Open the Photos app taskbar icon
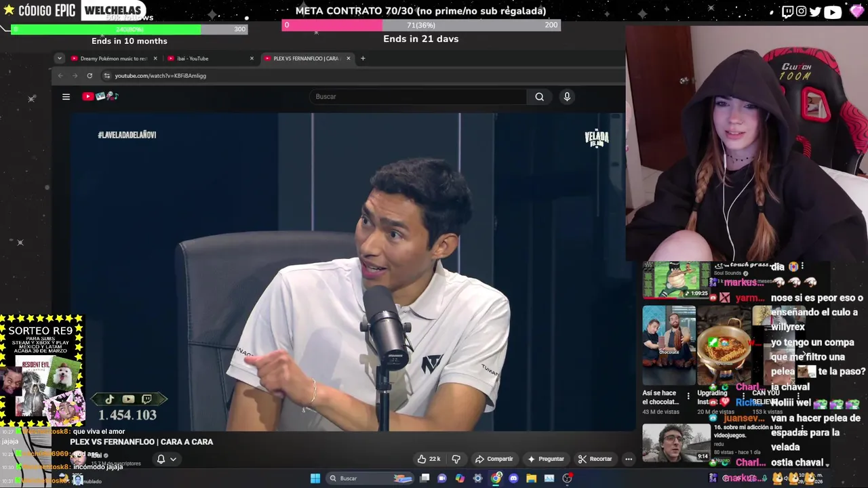The width and height of the screenshot is (868, 488). [549, 478]
